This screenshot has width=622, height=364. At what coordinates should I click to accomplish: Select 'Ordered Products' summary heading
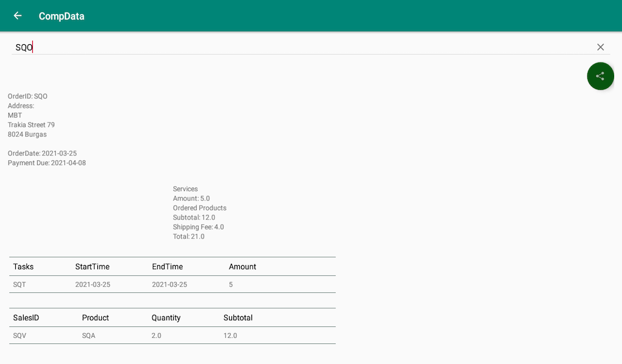(199, 208)
